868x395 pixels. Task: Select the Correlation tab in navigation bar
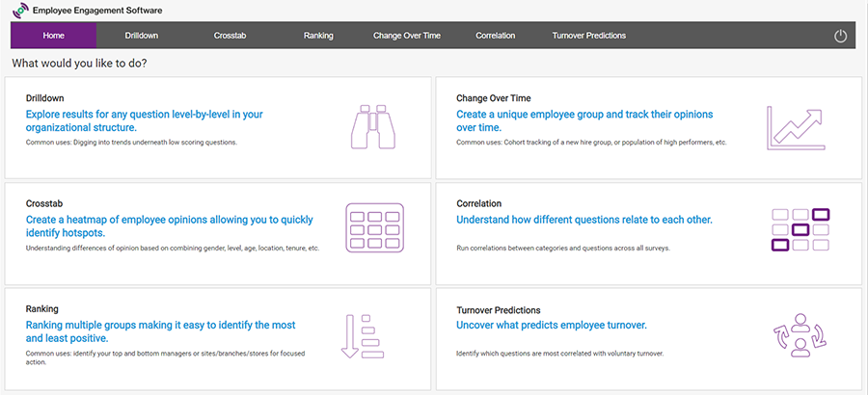tap(496, 36)
